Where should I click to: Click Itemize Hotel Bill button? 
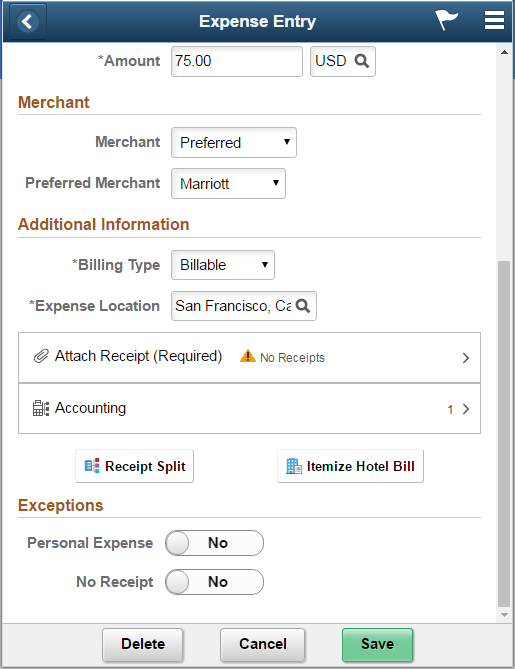[350, 466]
